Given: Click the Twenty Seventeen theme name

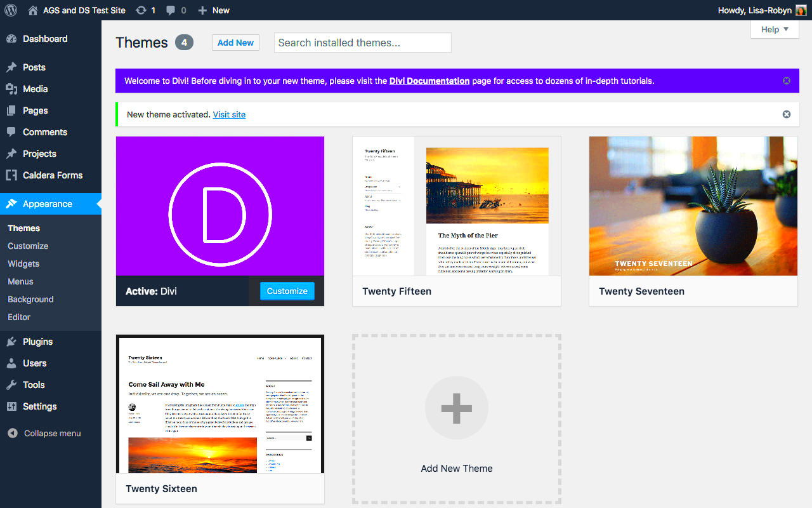Looking at the screenshot, I should click(642, 291).
